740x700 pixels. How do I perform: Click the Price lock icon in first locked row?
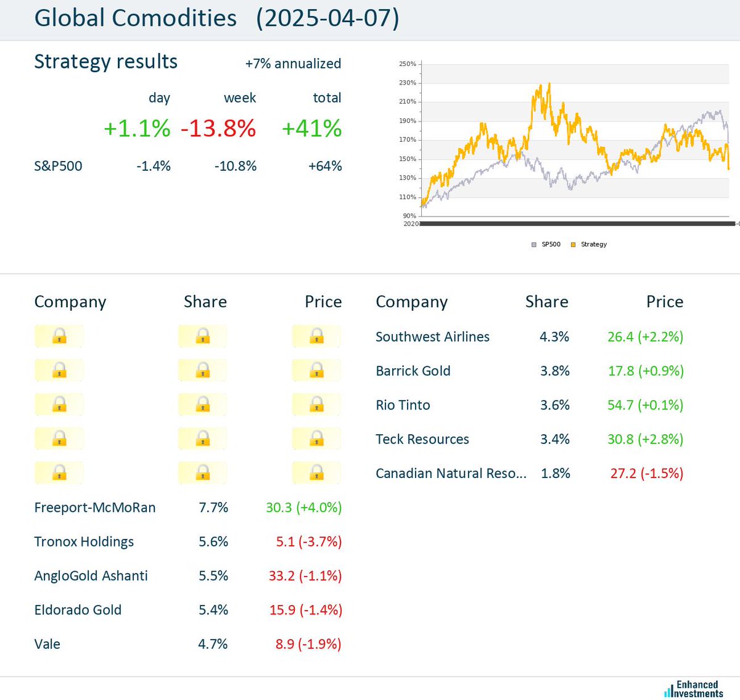click(x=316, y=336)
